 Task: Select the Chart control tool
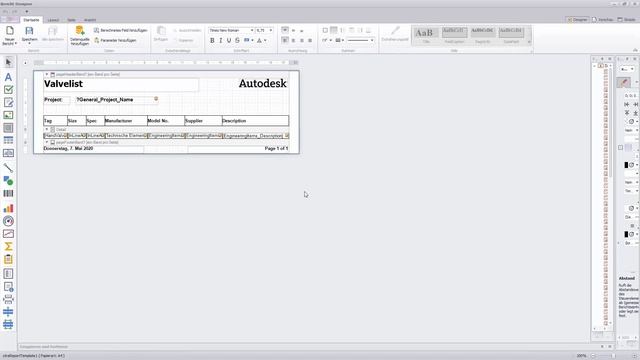click(x=8, y=209)
